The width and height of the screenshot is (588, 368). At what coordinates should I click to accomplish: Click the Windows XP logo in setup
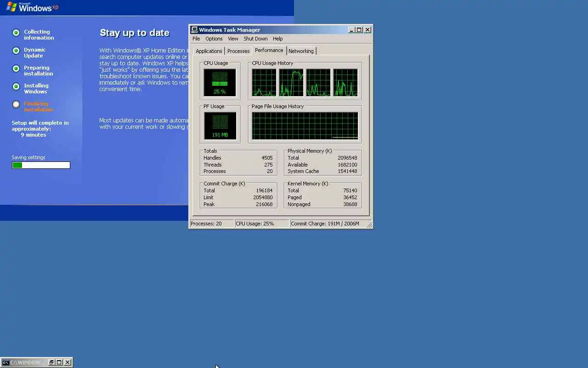[x=32, y=7]
